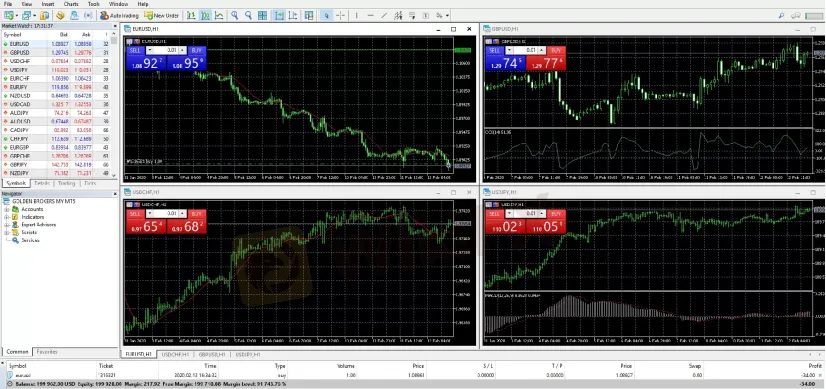
Task: Open the Favorites tab in Navigator
Action: click(47, 352)
